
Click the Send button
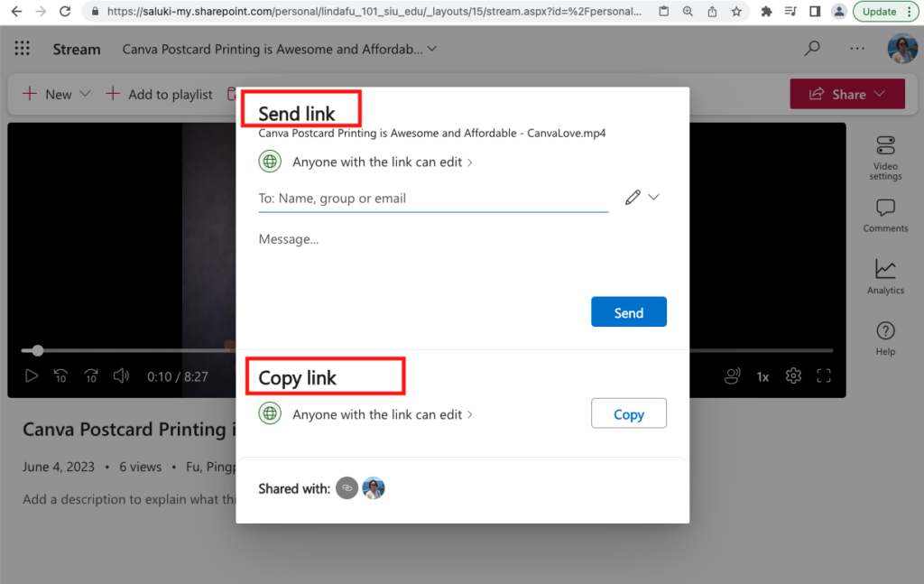point(629,311)
